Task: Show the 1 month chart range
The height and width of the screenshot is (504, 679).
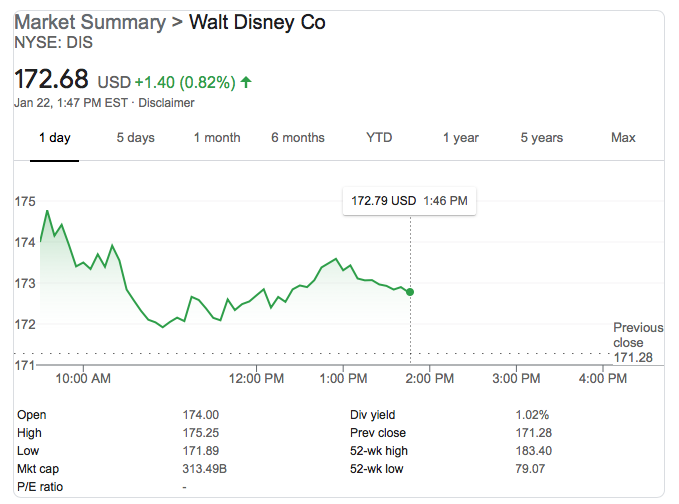Action: click(x=217, y=138)
